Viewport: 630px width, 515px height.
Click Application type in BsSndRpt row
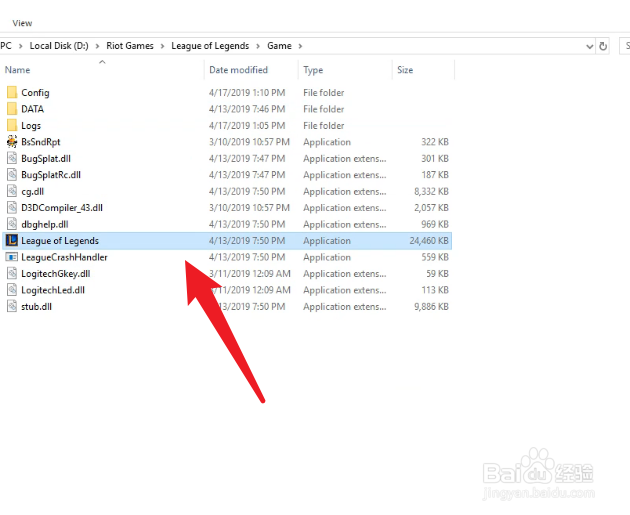point(327,142)
